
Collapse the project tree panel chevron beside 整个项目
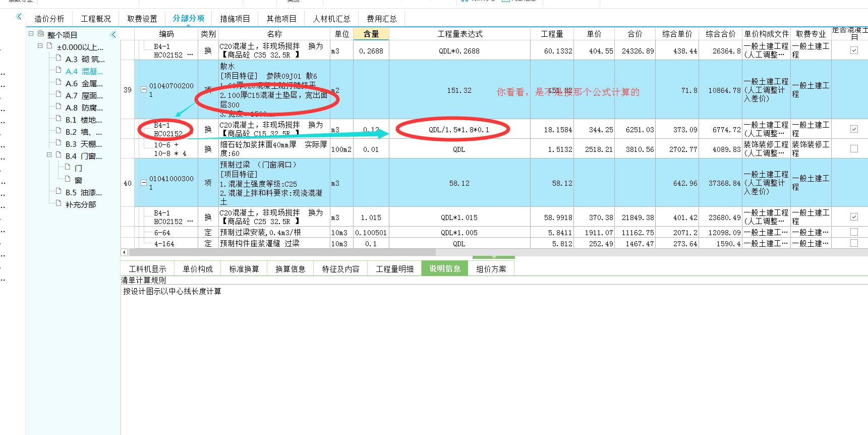pos(113,35)
